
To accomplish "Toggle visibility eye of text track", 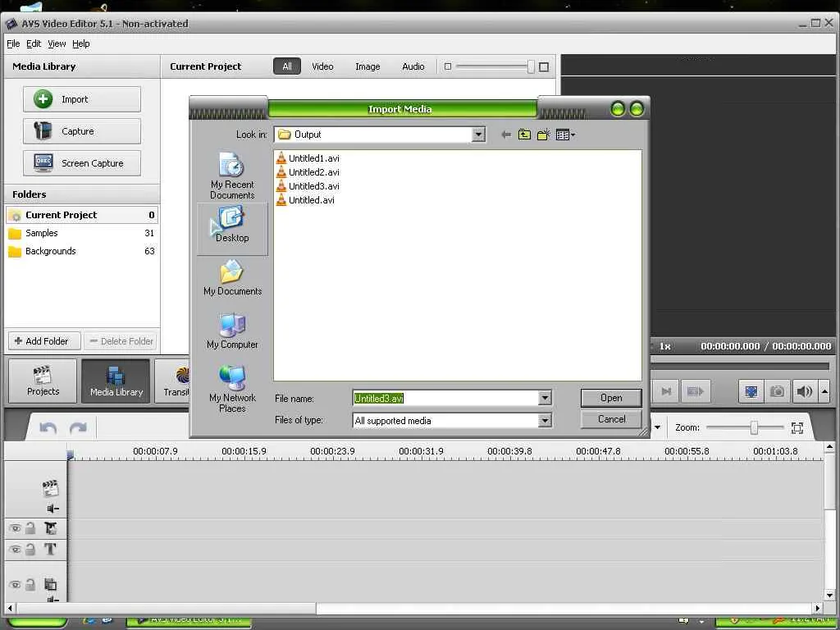I will click(x=15, y=549).
